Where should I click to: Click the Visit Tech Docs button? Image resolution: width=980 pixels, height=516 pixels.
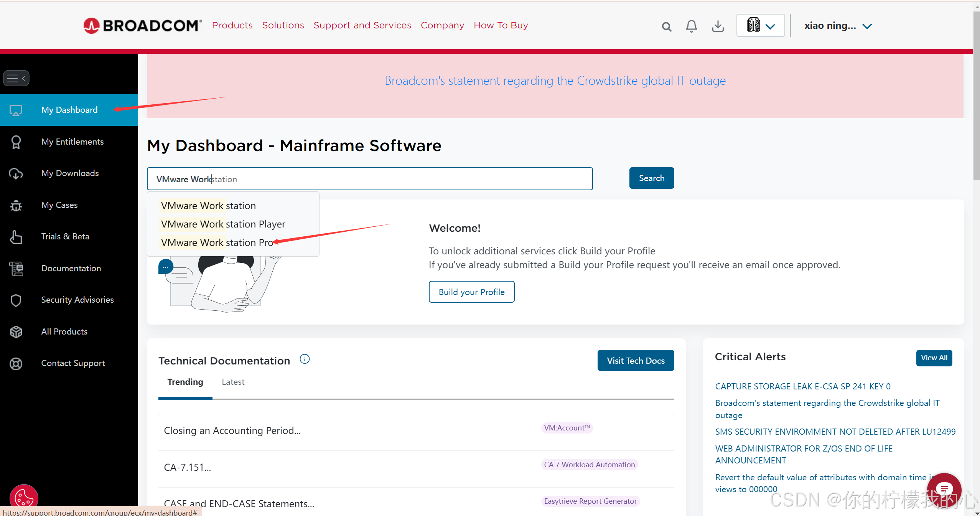click(636, 361)
